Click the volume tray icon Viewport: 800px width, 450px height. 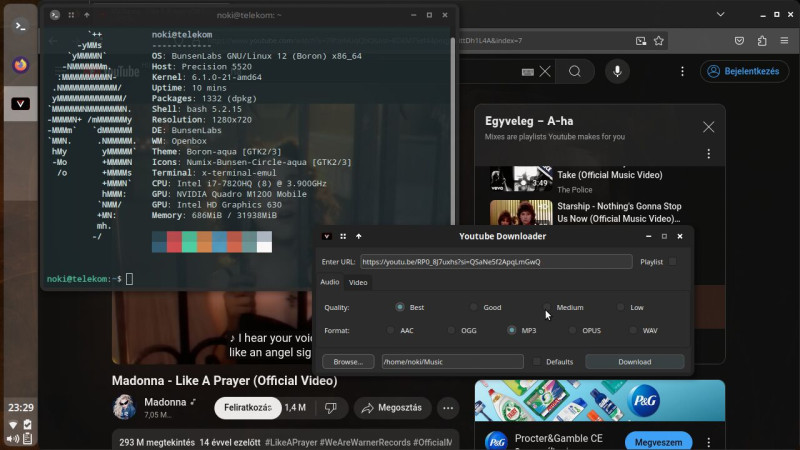point(13,438)
